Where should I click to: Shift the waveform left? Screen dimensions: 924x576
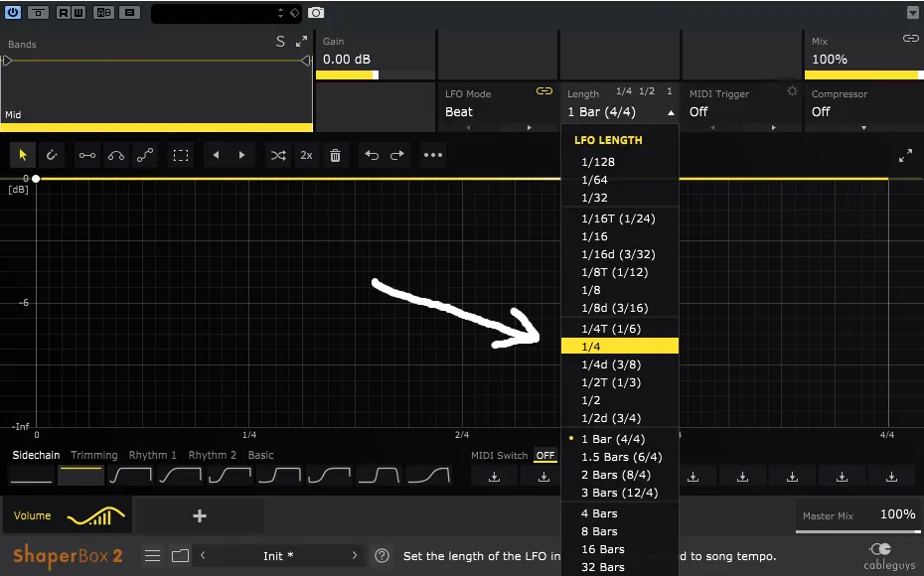coord(216,155)
